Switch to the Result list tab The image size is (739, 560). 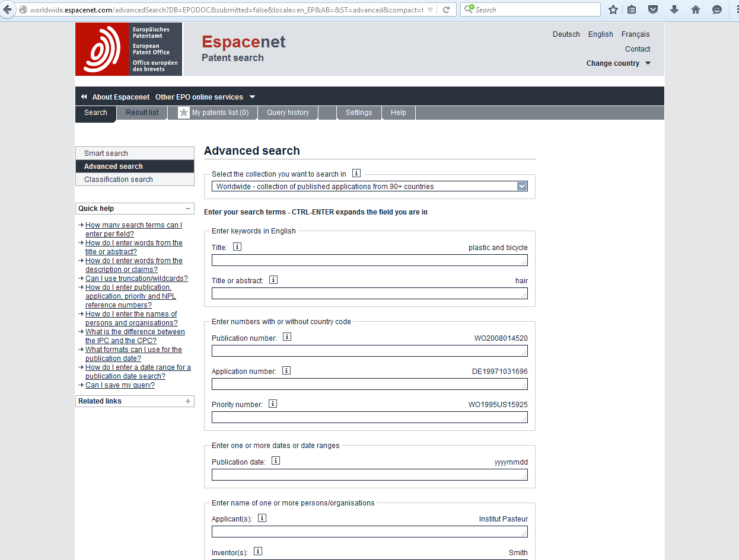pos(142,113)
